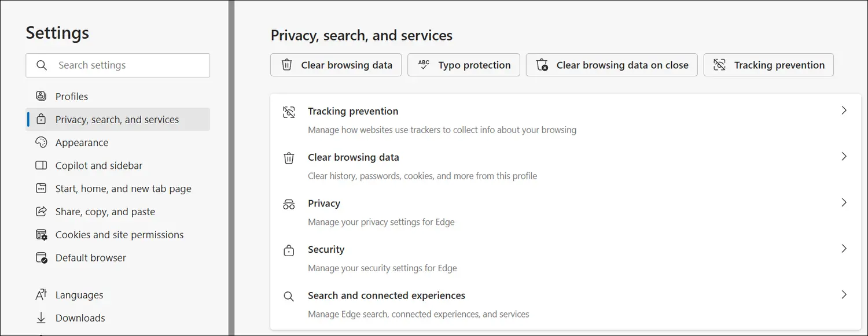Click Clear browsing data on close button
The width and height of the screenshot is (868, 336).
point(612,65)
